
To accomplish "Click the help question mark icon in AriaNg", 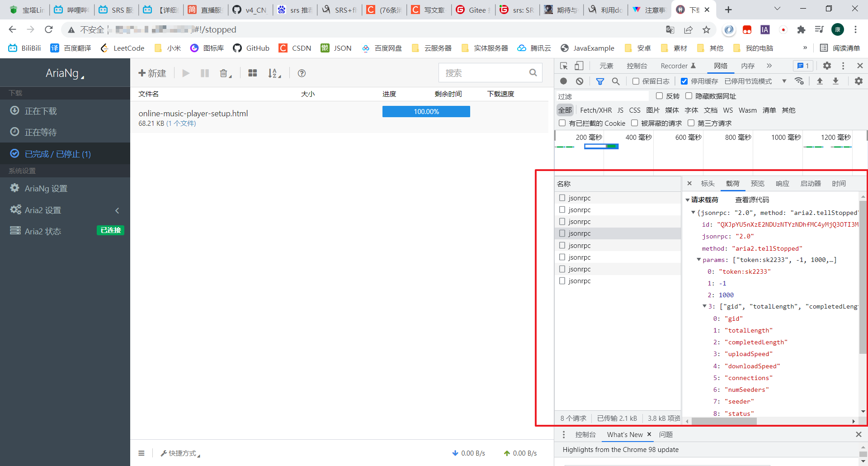I will click(302, 73).
